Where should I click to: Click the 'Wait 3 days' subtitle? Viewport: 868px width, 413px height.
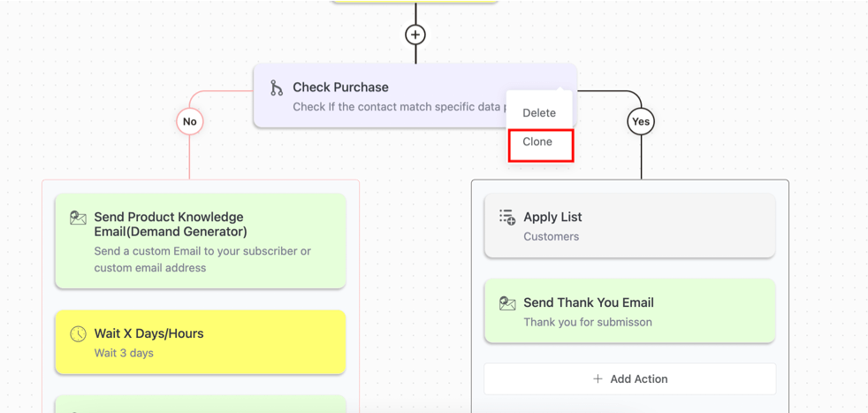[124, 353]
